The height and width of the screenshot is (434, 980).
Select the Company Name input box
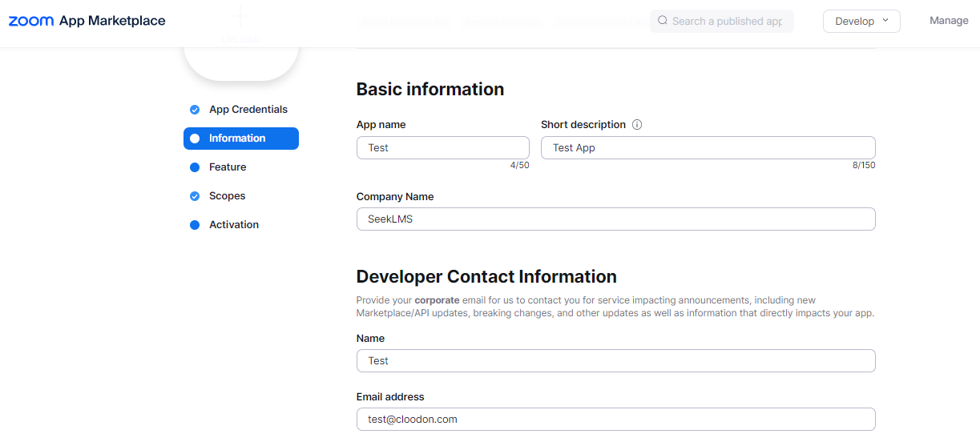point(615,219)
